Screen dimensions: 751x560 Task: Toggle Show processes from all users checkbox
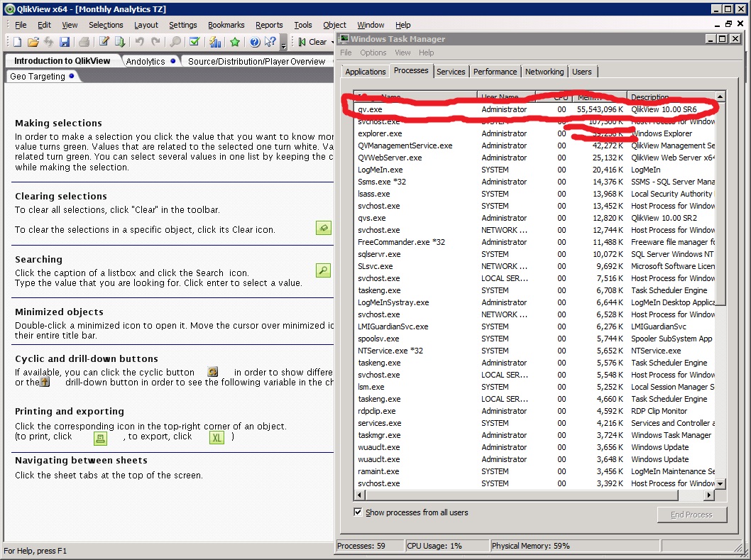point(357,512)
